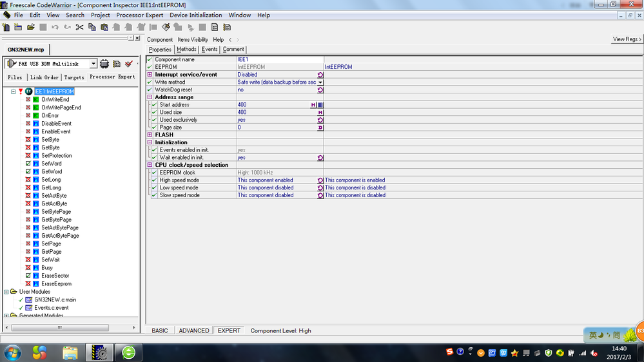The image size is (644, 362).
Task: Expand the FLASH group
Action: point(150,135)
